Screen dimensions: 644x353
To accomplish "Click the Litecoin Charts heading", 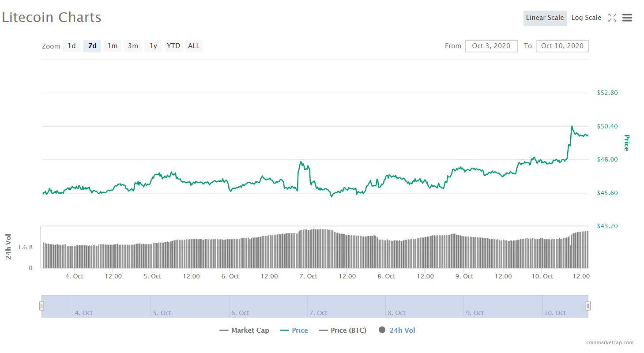I will tap(52, 18).
